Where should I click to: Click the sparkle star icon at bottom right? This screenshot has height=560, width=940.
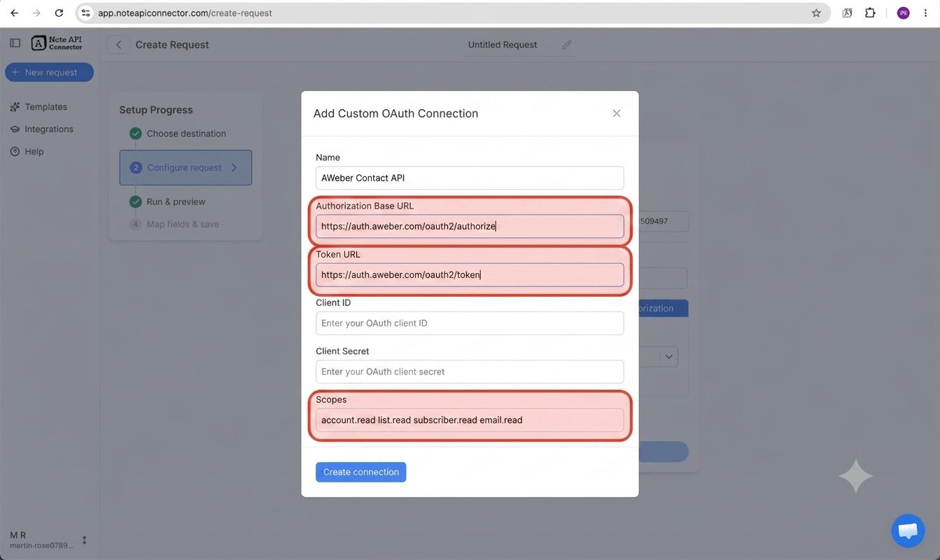pyautogui.click(x=855, y=476)
